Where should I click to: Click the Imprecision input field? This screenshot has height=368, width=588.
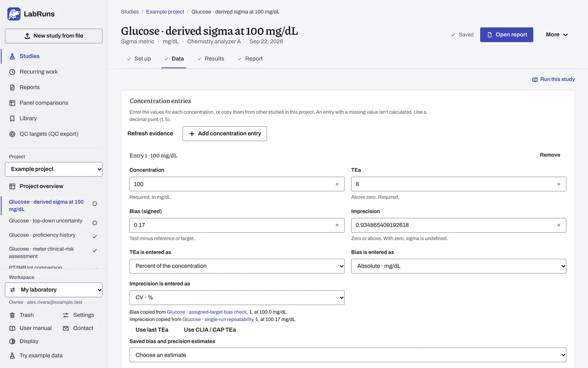[x=459, y=225]
